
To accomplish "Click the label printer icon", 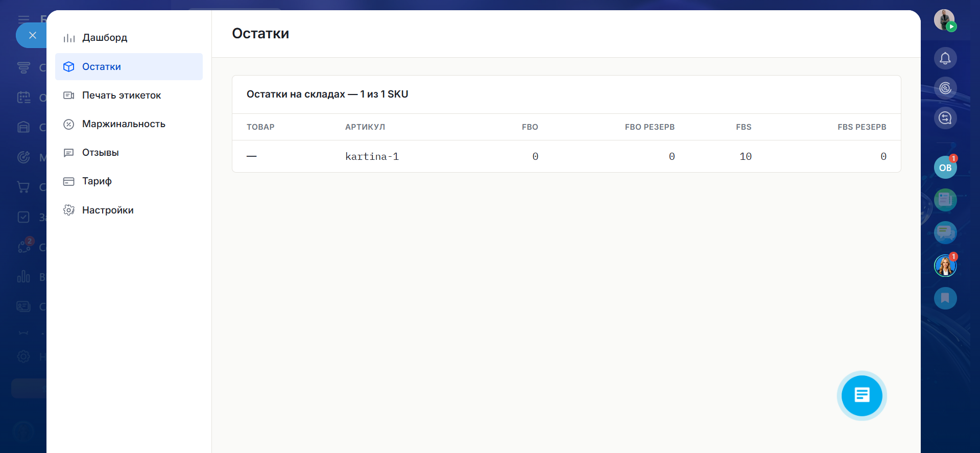I will 69,96.
